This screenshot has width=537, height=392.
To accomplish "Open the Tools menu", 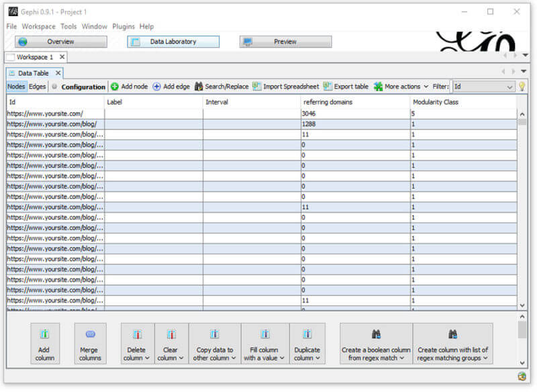I will coord(68,26).
